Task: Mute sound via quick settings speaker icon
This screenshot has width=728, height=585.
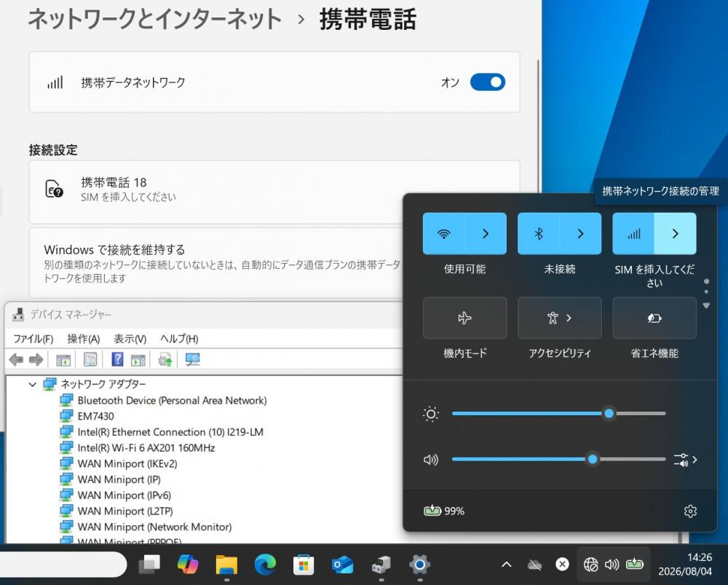Action: (431, 460)
